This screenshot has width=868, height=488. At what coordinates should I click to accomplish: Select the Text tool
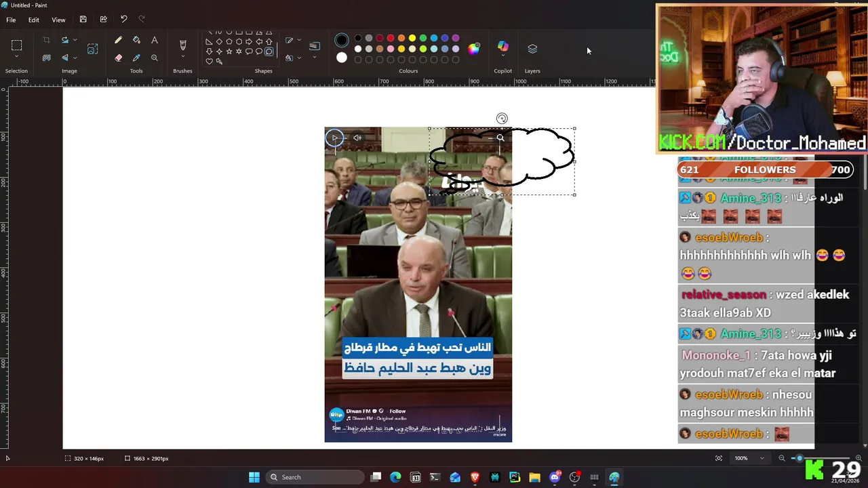tap(155, 40)
